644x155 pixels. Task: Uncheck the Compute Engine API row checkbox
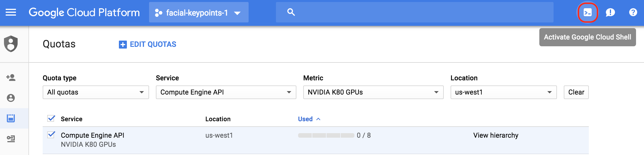51,135
